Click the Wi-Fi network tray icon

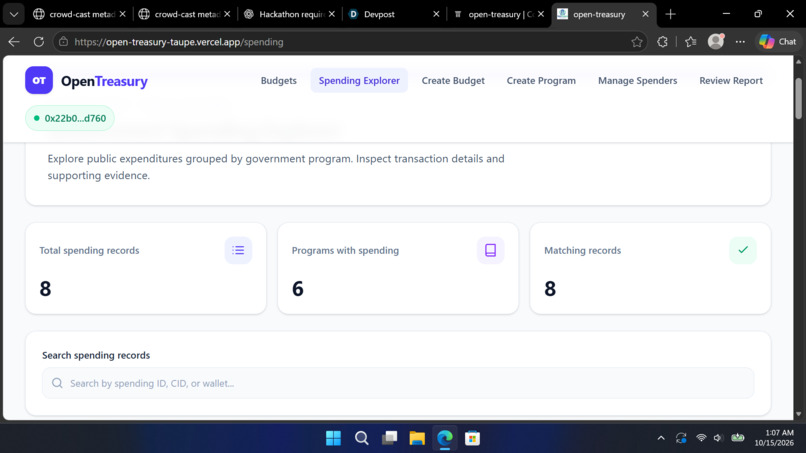[x=701, y=438]
